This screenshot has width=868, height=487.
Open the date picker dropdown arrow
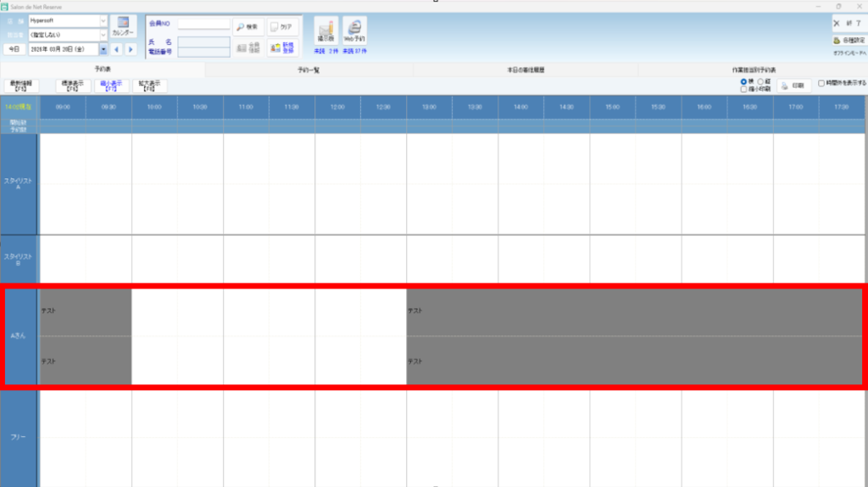point(103,49)
